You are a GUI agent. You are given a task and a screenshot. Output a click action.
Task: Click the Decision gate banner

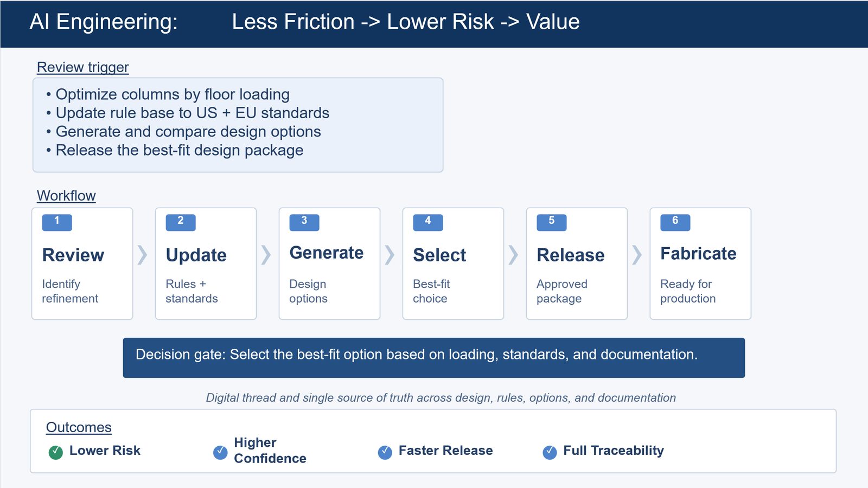click(434, 358)
